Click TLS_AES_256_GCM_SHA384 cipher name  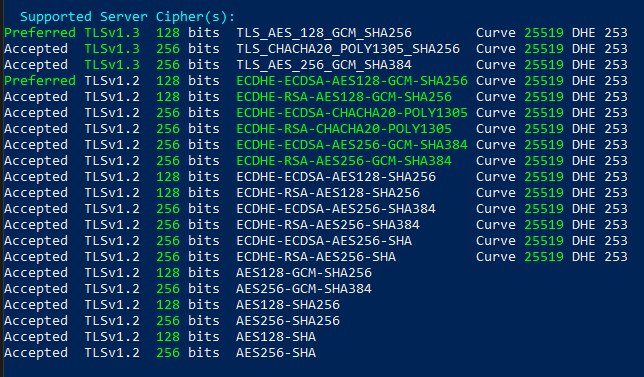pos(324,65)
